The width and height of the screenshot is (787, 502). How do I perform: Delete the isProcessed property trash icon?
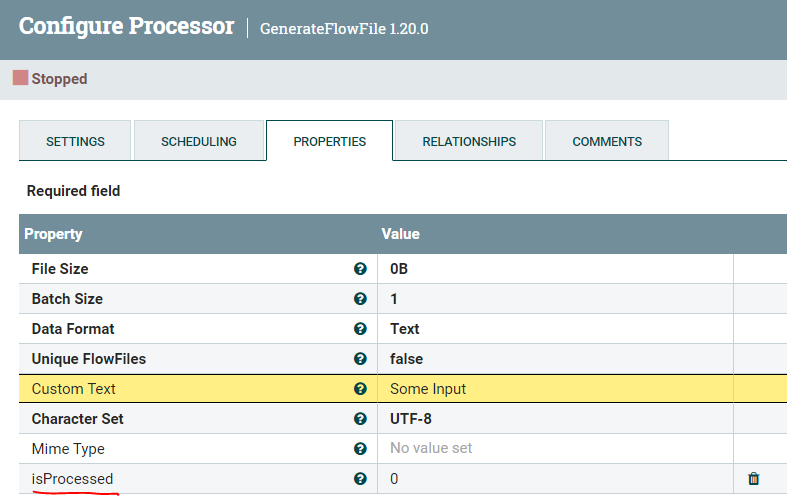(754, 479)
